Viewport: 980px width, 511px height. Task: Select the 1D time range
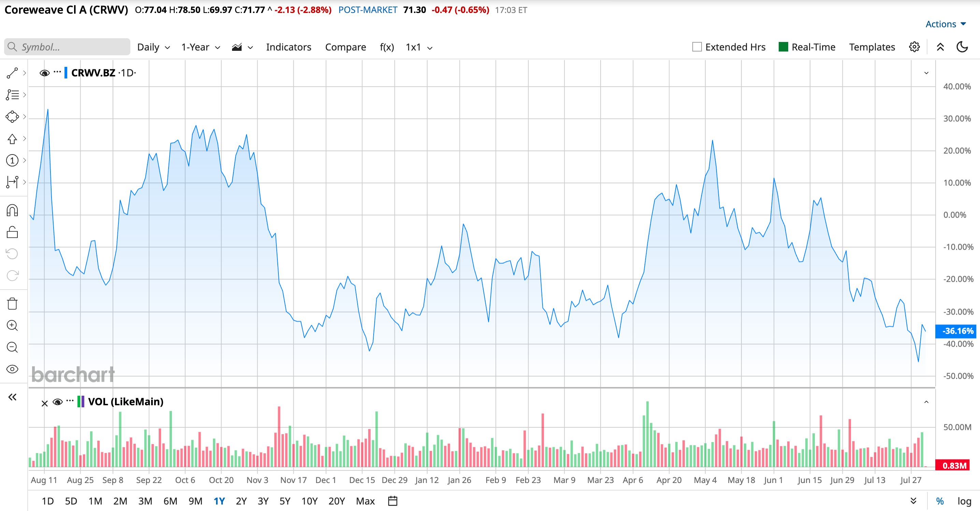[x=47, y=501]
